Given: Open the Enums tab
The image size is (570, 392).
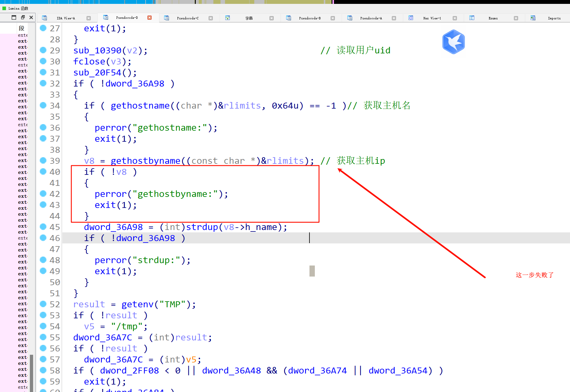Looking at the screenshot, I should pyautogui.click(x=493, y=18).
